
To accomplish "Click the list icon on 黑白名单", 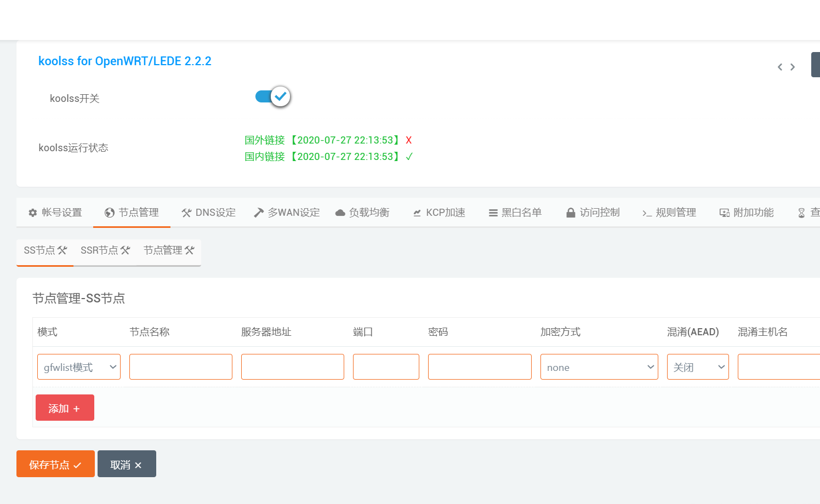I will click(492, 212).
